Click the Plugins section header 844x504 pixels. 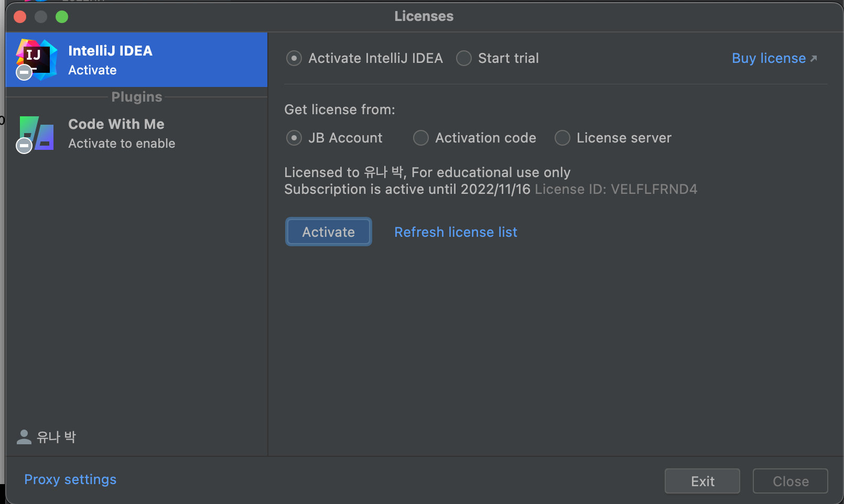click(137, 97)
